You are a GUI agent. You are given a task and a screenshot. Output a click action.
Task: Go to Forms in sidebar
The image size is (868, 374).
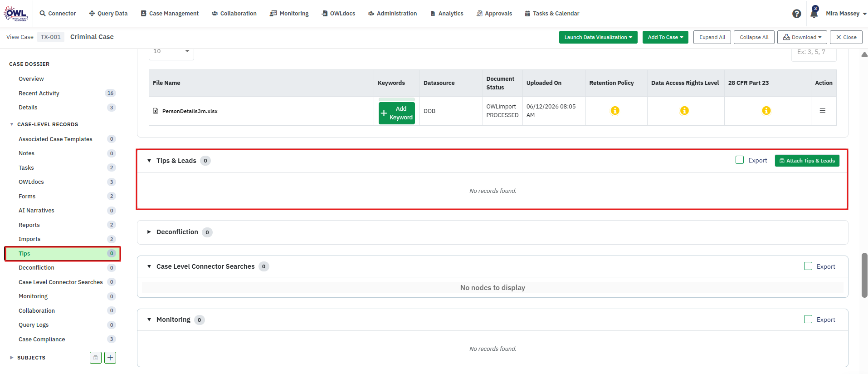click(x=27, y=197)
